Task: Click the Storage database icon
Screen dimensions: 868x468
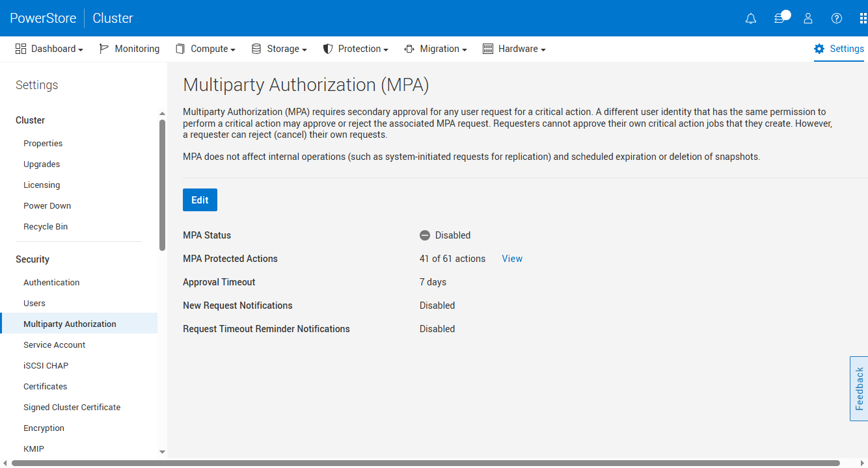Action: point(256,49)
